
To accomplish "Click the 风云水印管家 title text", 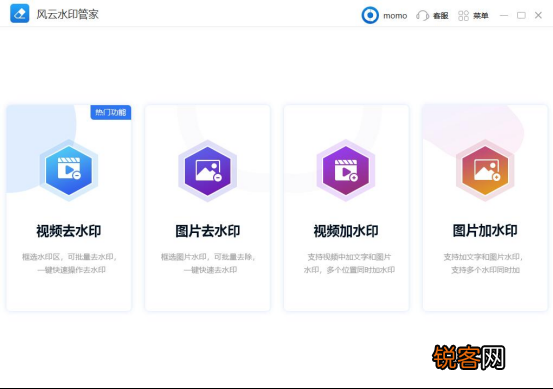I will (67, 14).
